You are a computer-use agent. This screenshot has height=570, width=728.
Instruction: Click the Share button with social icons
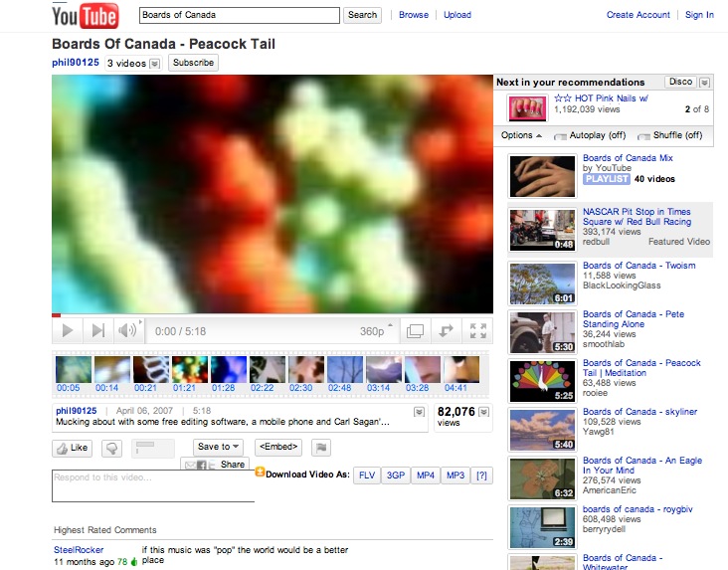[215, 465]
